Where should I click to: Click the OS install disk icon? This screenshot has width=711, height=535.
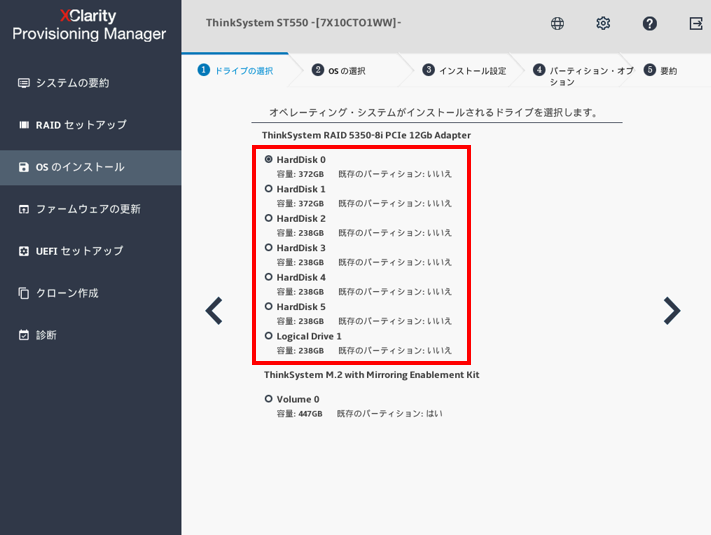[24, 167]
